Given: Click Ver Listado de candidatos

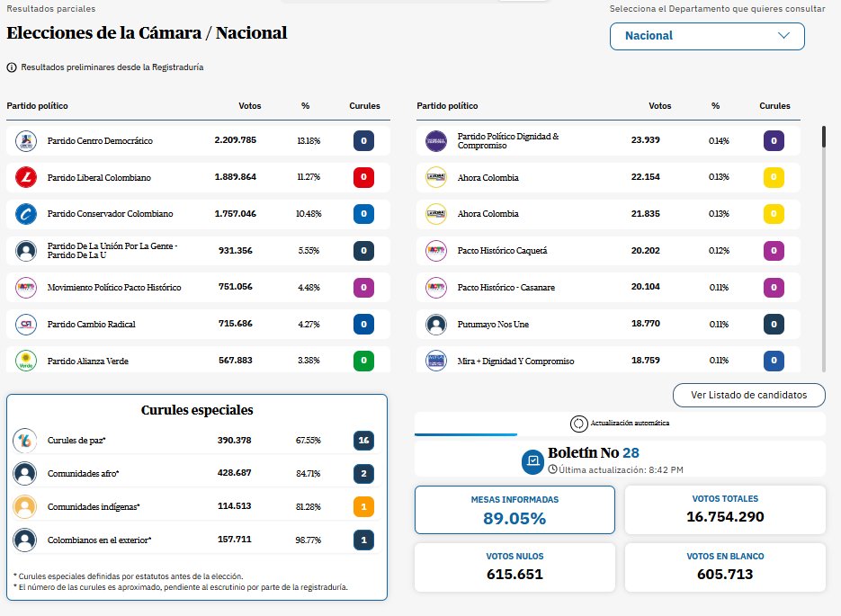Looking at the screenshot, I should 748,395.
